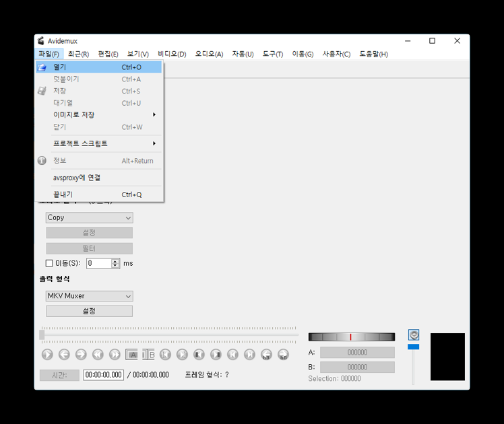
Task: Go to the previous cut point icon
Action: (165, 355)
